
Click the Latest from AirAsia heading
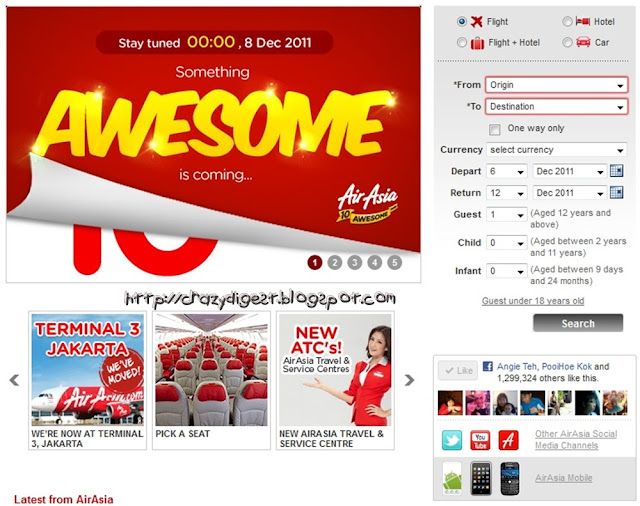coord(64,499)
